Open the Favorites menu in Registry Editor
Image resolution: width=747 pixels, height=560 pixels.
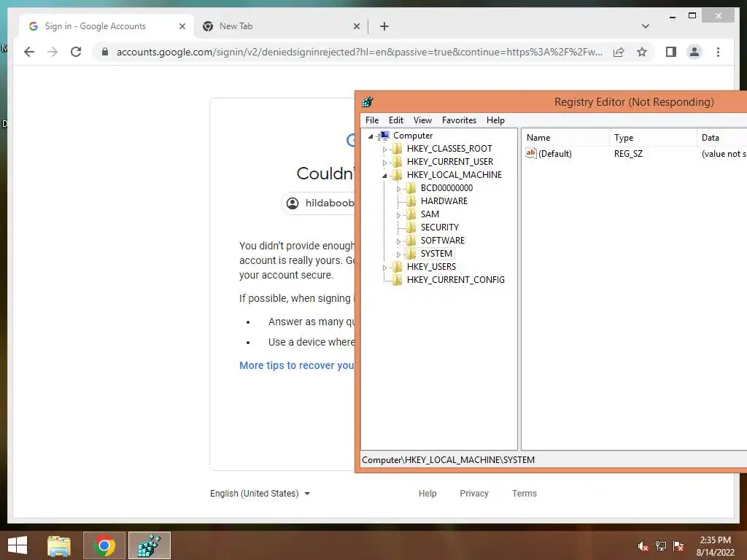click(x=460, y=120)
